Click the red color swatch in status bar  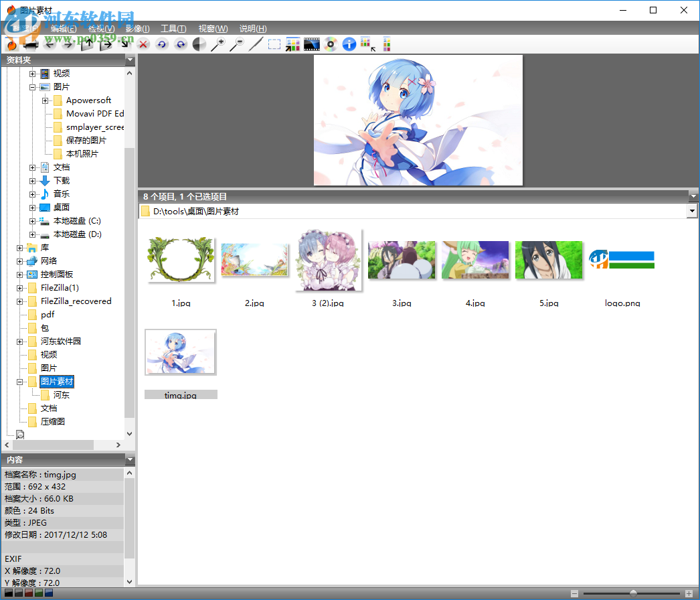pos(29,593)
